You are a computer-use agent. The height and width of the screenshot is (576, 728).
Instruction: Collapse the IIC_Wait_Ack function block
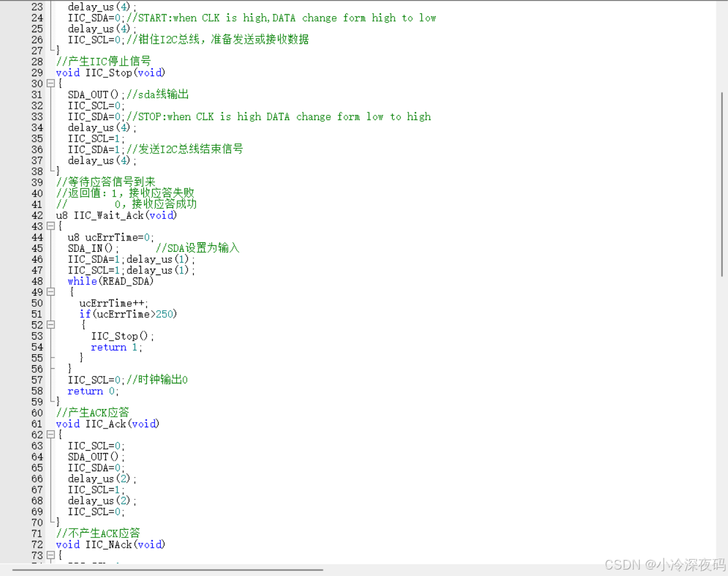50,226
